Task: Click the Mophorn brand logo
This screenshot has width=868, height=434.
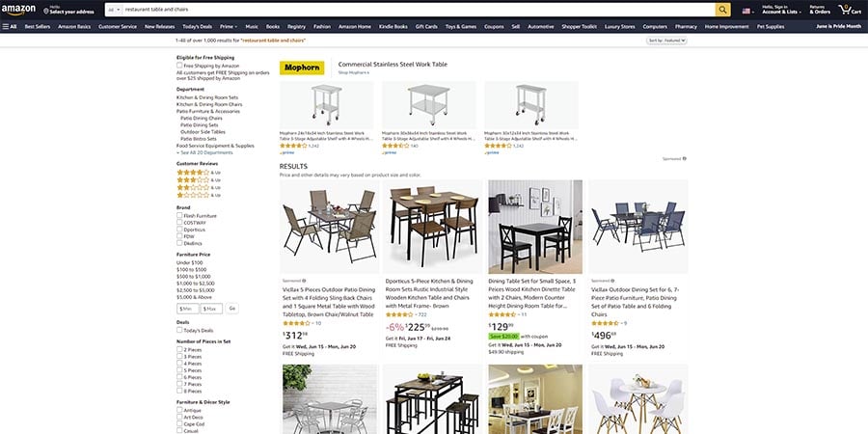Action: coord(302,68)
